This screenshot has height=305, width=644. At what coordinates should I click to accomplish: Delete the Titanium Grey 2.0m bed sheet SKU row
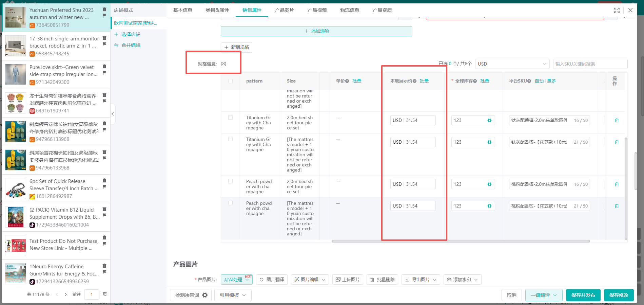(x=617, y=120)
